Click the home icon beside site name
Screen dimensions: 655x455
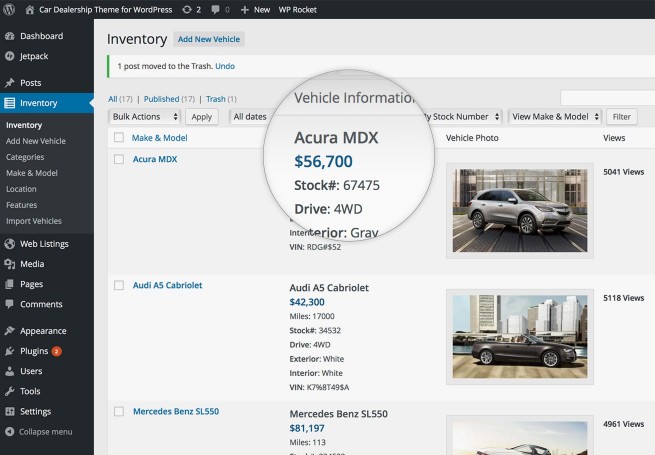click(x=29, y=9)
